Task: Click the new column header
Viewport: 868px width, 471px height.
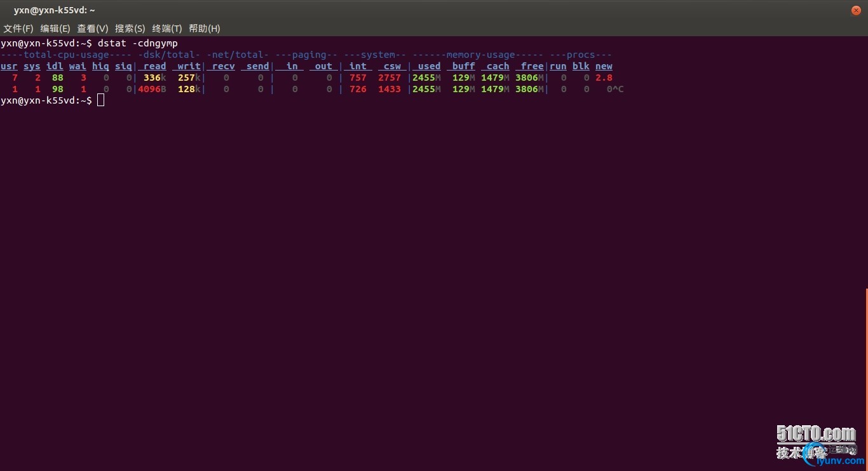Action: pos(604,66)
